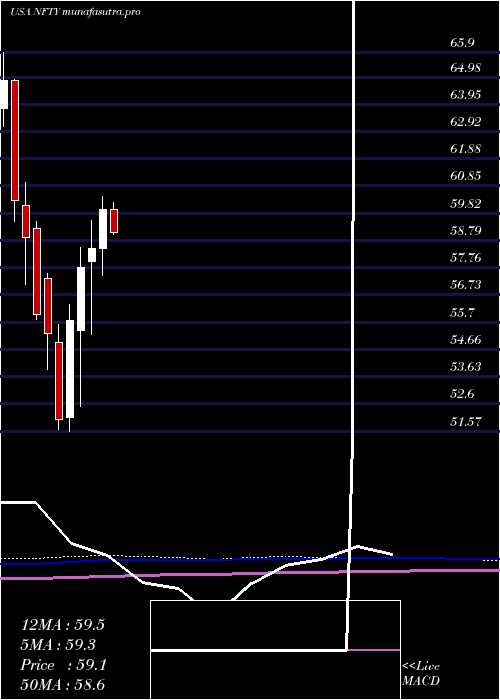
Task: Click the 'Price : 59.1' readout
Action: pyautogui.click(x=63, y=665)
